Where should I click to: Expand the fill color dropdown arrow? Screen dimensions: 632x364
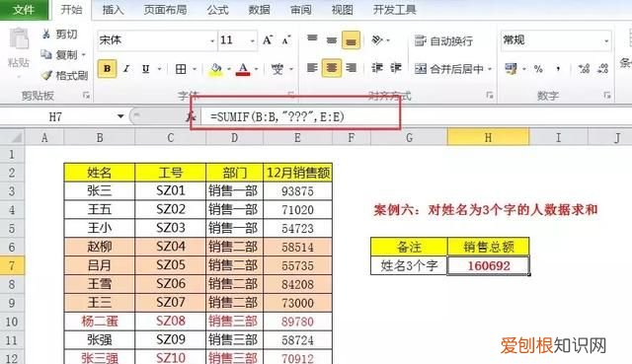(228, 69)
